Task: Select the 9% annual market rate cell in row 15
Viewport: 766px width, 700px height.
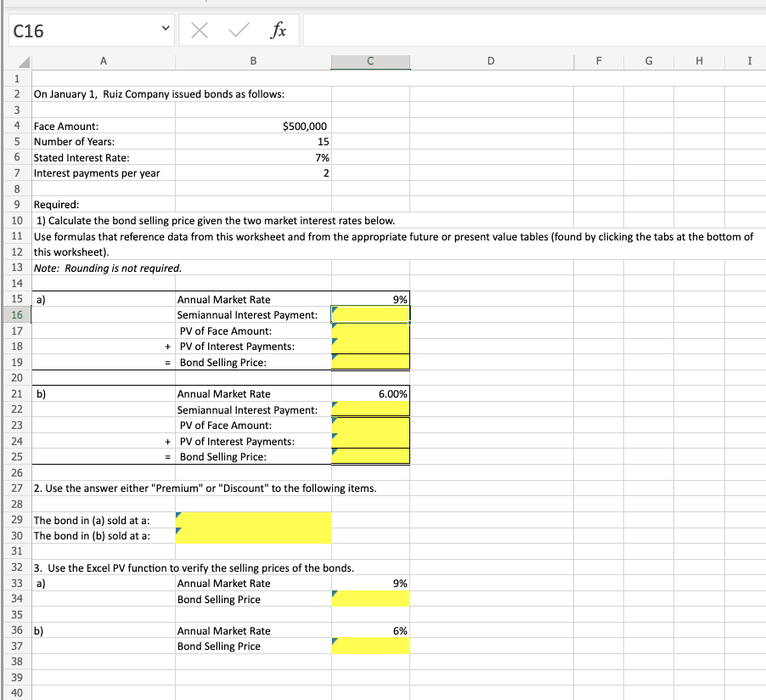Action: (370, 299)
